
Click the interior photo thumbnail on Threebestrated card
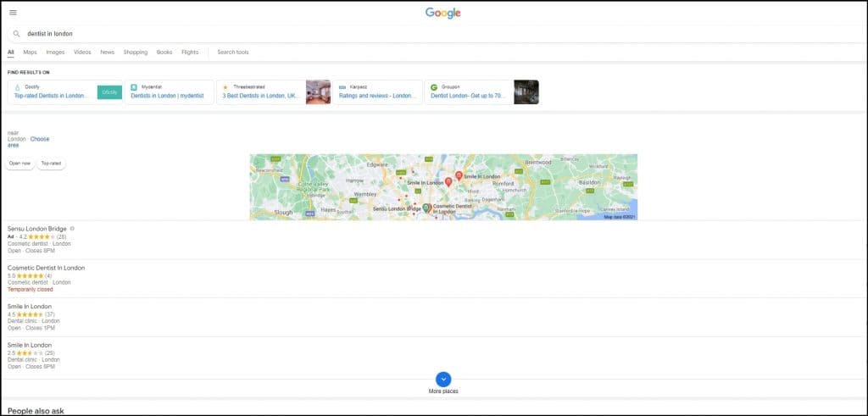(318, 92)
